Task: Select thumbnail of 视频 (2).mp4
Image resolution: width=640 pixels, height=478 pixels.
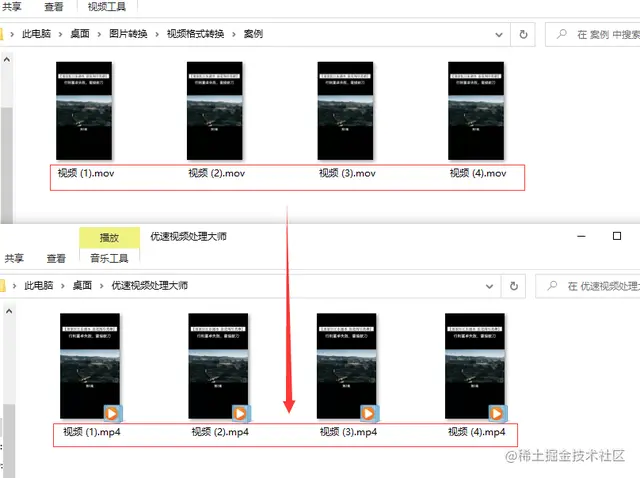Action: pos(218,366)
